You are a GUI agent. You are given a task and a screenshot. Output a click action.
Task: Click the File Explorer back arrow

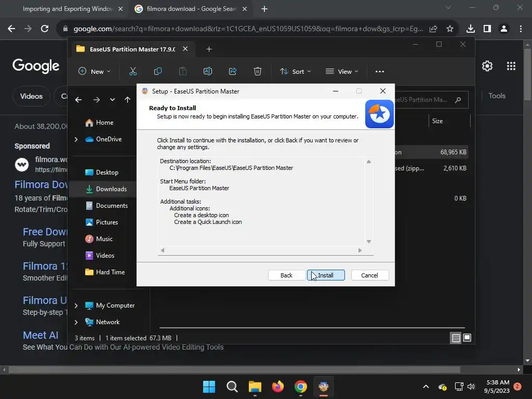[x=78, y=100]
